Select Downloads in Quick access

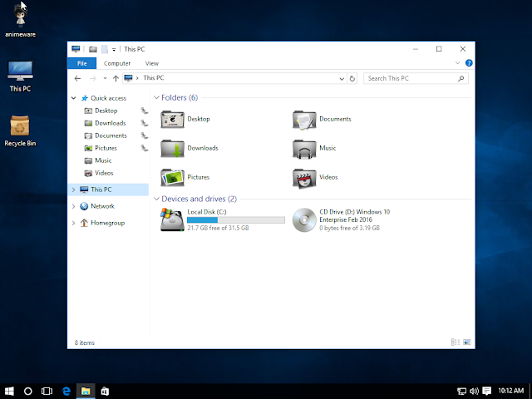[x=111, y=123]
